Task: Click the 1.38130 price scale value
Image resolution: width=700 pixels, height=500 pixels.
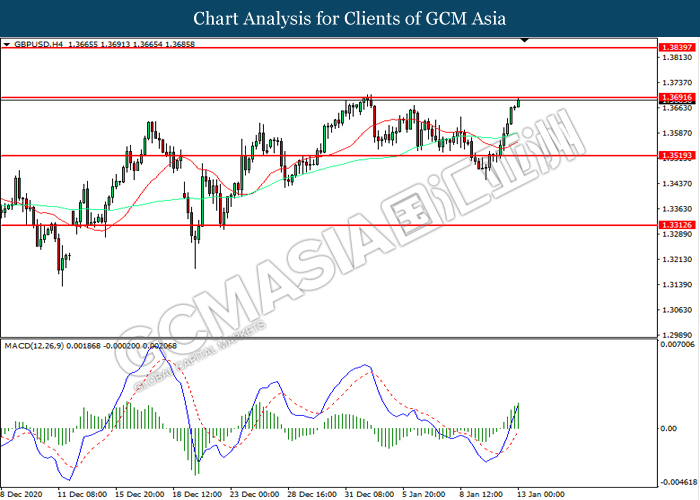Action: (x=678, y=58)
